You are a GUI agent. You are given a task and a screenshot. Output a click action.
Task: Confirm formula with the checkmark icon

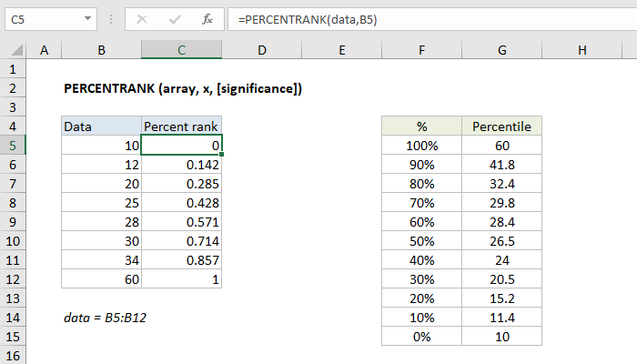pos(175,19)
